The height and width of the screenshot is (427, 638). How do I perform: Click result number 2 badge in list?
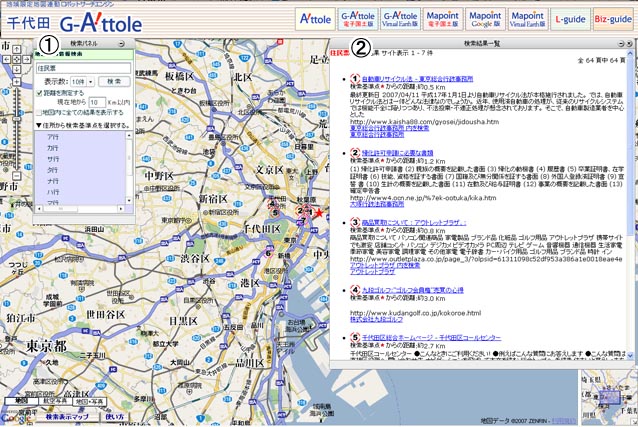(355, 153)
